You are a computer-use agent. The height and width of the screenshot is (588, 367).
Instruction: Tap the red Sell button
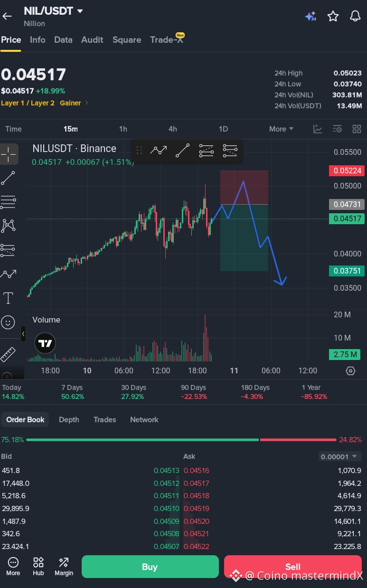tap(293, 567)
